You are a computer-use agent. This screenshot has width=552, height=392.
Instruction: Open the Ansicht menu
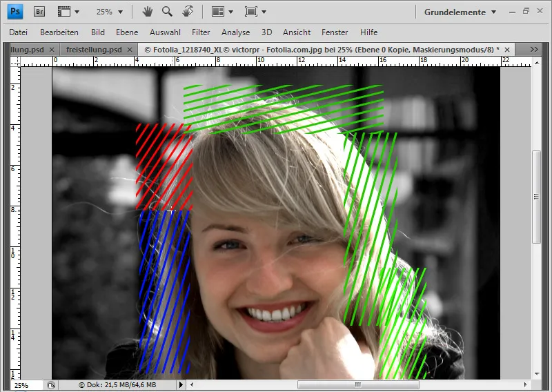click(297, 32)
